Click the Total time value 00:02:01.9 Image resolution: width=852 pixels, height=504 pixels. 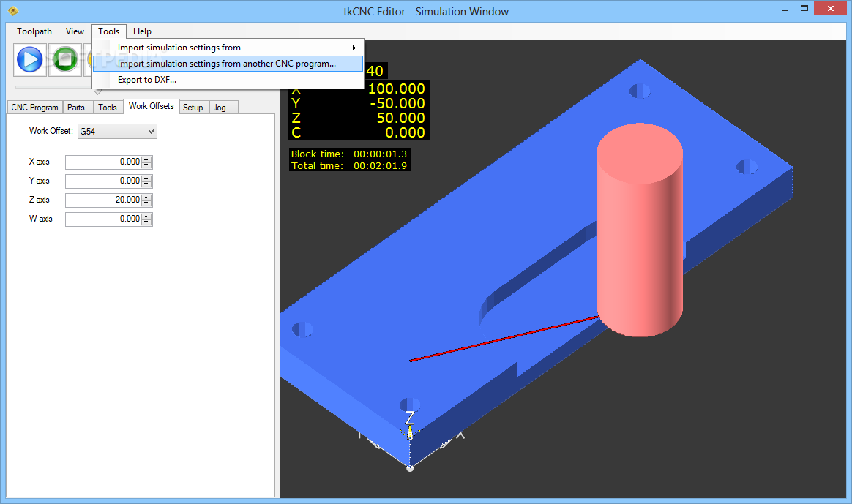click(380, 165)
